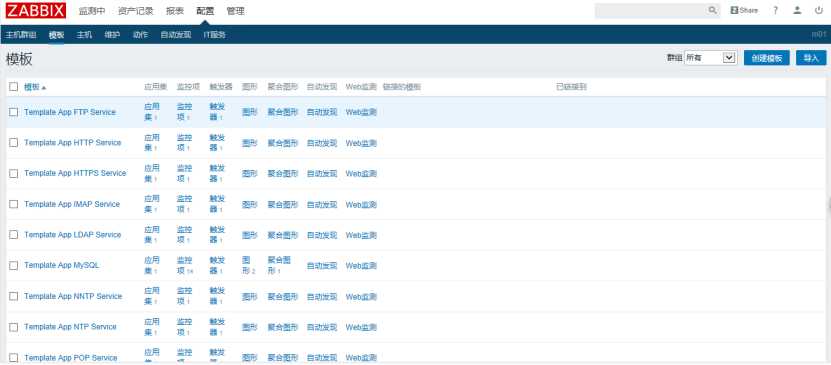Viewport: 831px width, 365px height.
Task: Open 自动发现 for Template App HTTP Service
Action: point(322,143)
